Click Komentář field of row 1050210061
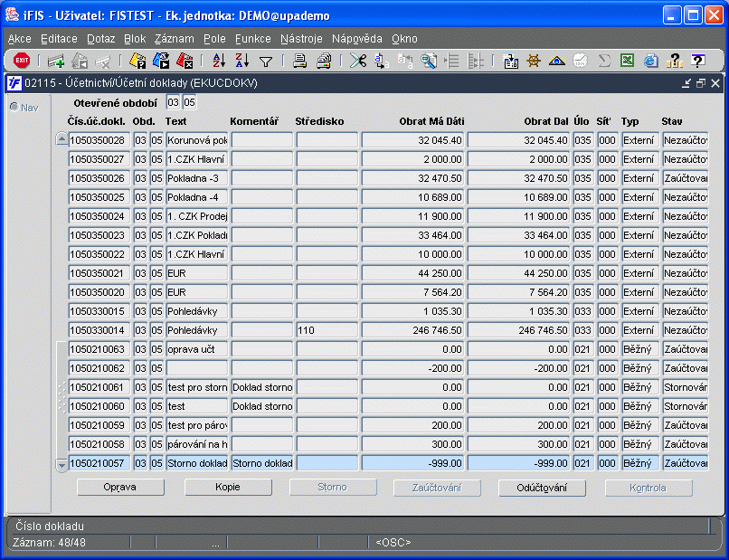 [262, 387]
